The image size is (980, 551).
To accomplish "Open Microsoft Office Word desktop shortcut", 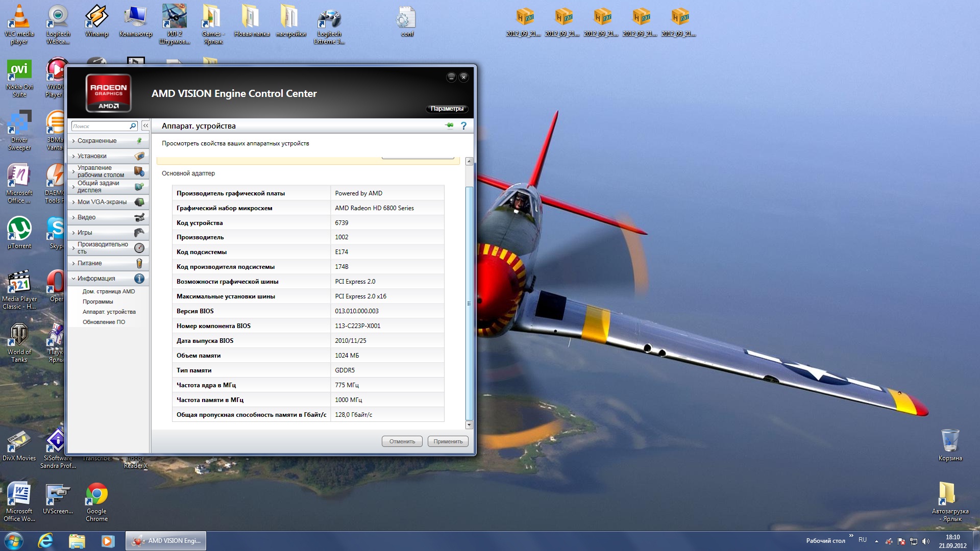I will tap(19, 502).
